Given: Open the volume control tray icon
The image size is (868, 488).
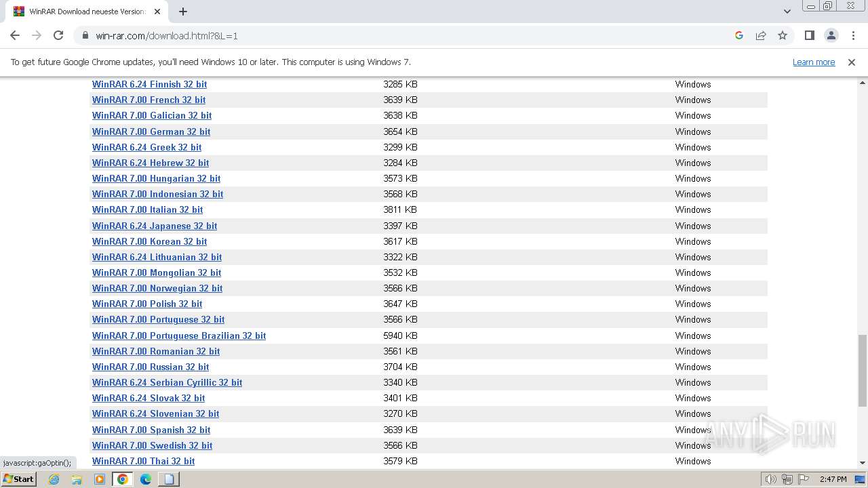Looking at the screenshot, I should click(770, 479).
